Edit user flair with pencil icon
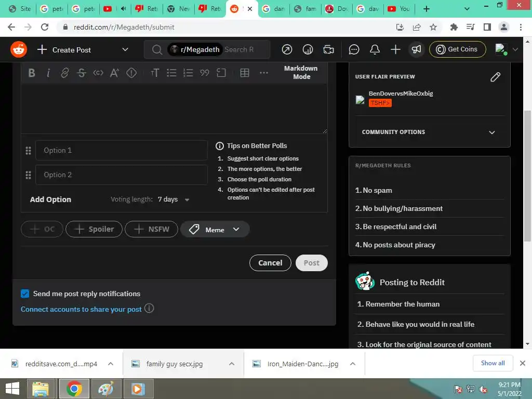 [495, 77]
